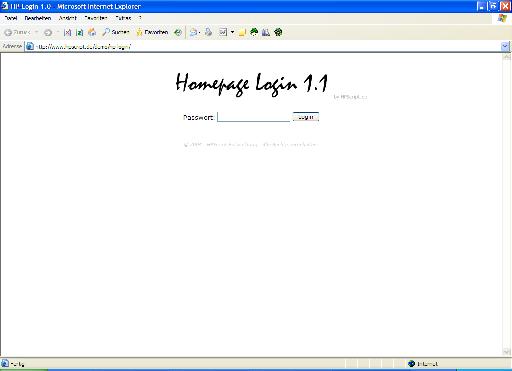Open the mail envelope toolbar icon
The image size is (512, 371).
194,32
